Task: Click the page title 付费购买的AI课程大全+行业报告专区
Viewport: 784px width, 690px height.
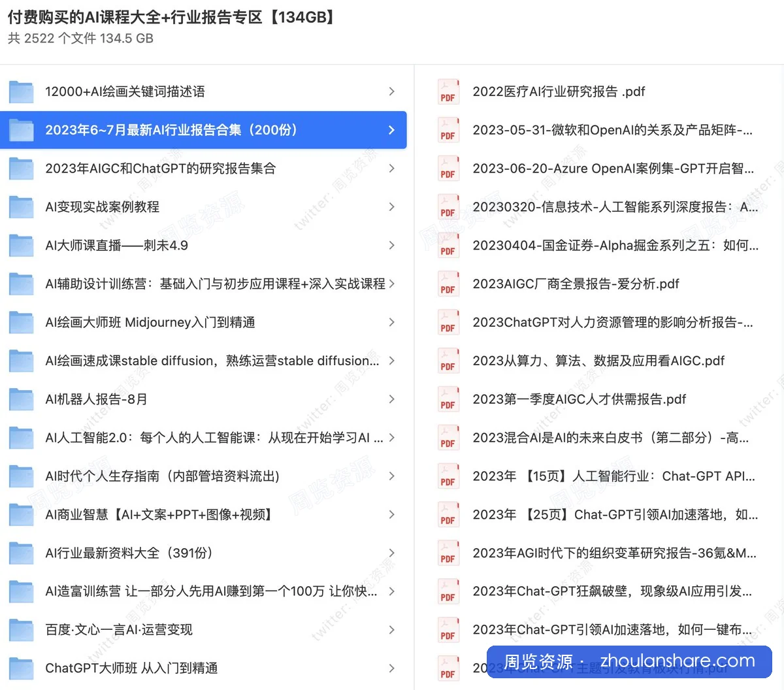Action: click(172, 17)
